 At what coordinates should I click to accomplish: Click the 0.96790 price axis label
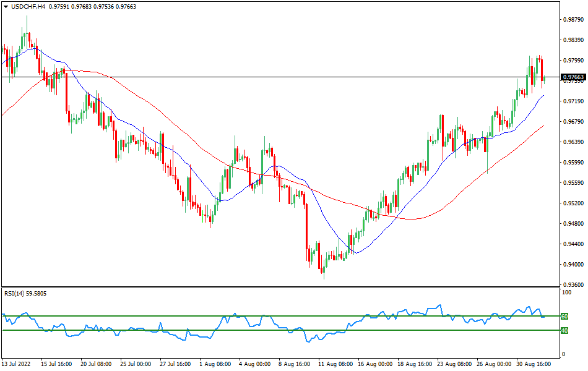[573, 122]
